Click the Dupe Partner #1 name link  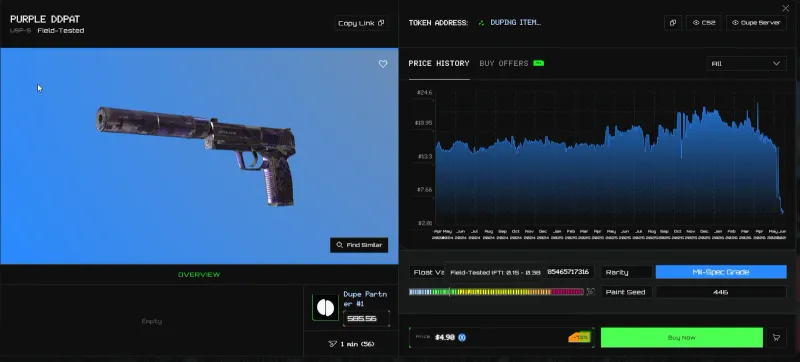point(365,299)
